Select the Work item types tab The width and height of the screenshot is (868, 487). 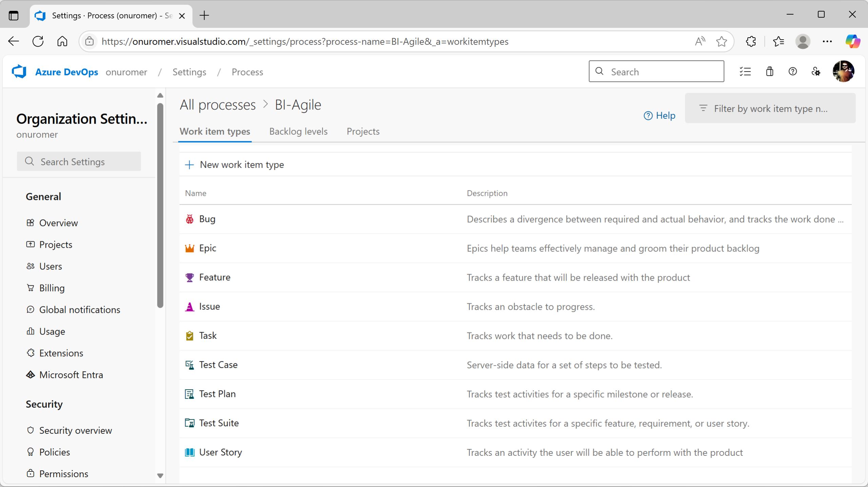click(215, 132)
